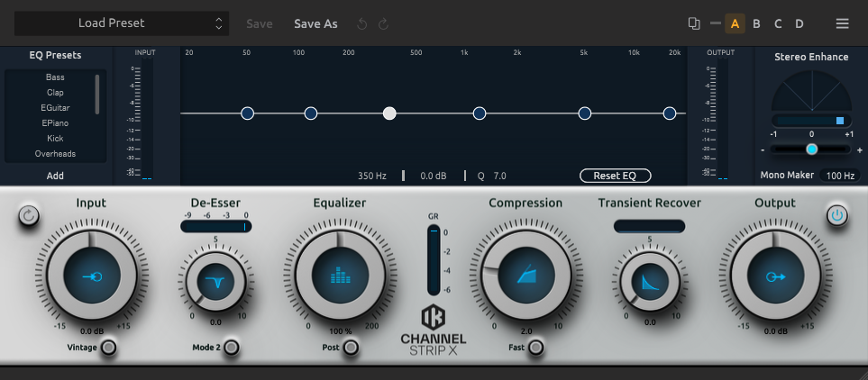868x380 pixels.
Task: Select the EGuitar EQ preset
Action: (x=55, y=108)
